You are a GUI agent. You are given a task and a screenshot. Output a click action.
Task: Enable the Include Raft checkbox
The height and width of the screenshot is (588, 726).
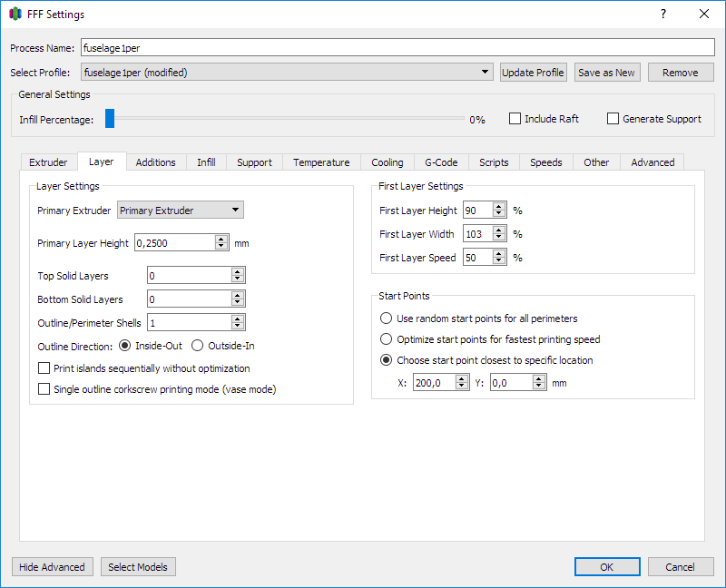pos(515,119)
